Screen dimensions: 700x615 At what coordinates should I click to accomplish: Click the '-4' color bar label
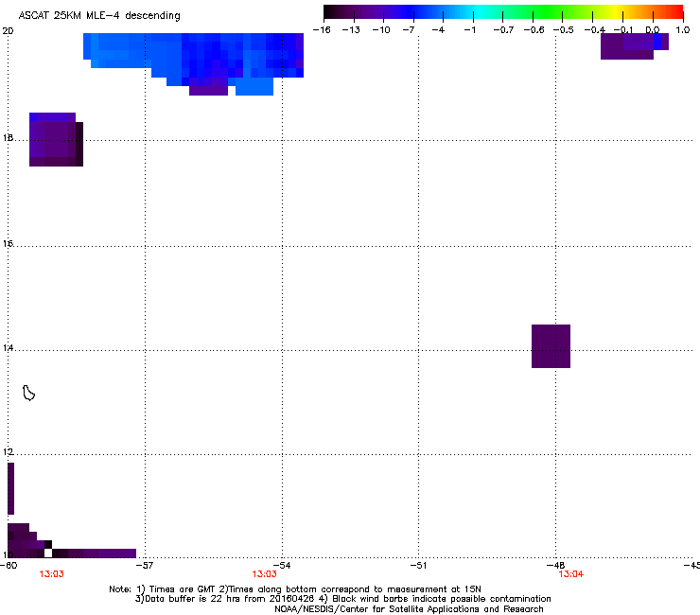point(438,30)
